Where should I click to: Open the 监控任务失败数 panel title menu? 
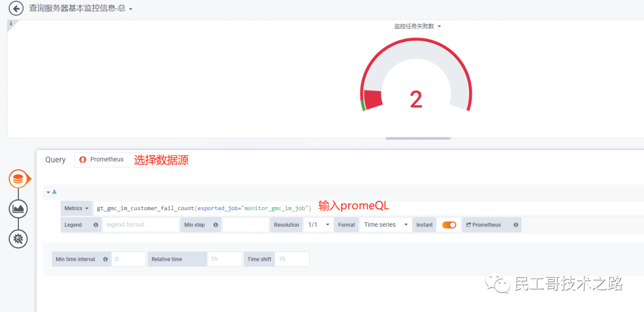pyautogui.click(x=417, y=26)
